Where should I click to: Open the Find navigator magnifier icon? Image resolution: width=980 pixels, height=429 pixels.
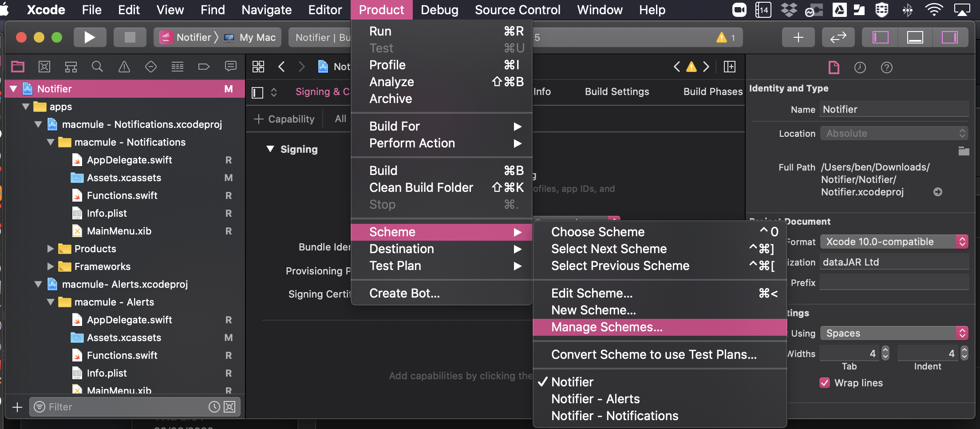pyautogui.click(x=97, y=67)
